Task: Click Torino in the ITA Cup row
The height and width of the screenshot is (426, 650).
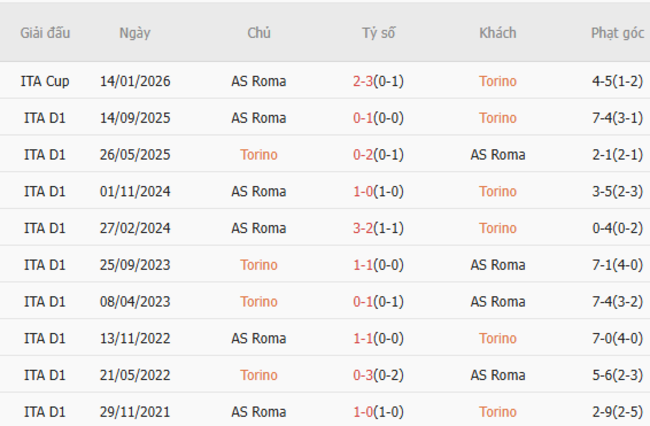Action: click(x=497, y=81)
